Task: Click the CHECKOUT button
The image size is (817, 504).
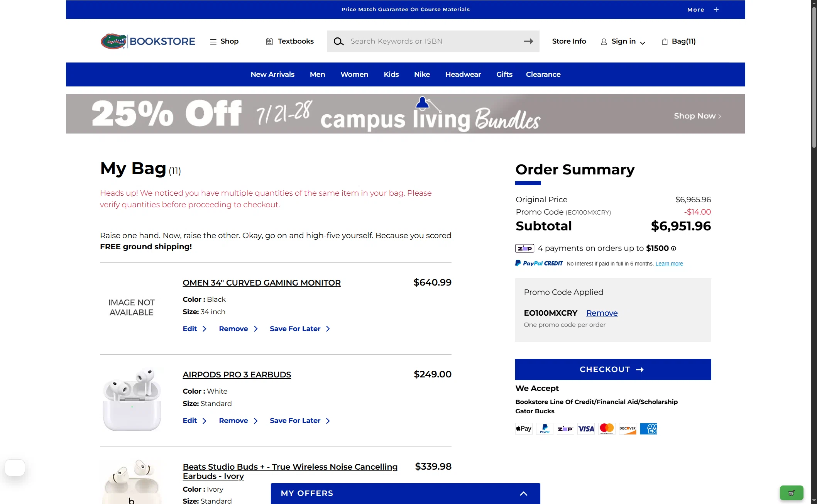Action: [613, 369]
